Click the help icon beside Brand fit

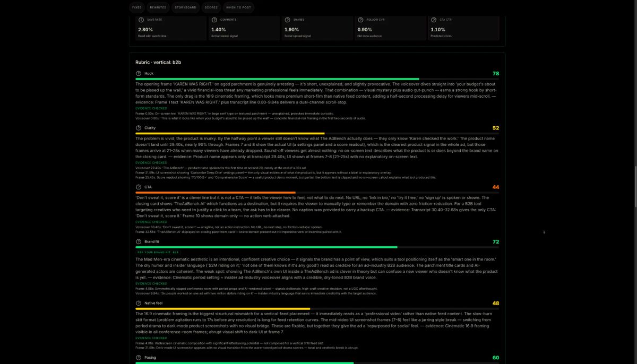[139, 241]
